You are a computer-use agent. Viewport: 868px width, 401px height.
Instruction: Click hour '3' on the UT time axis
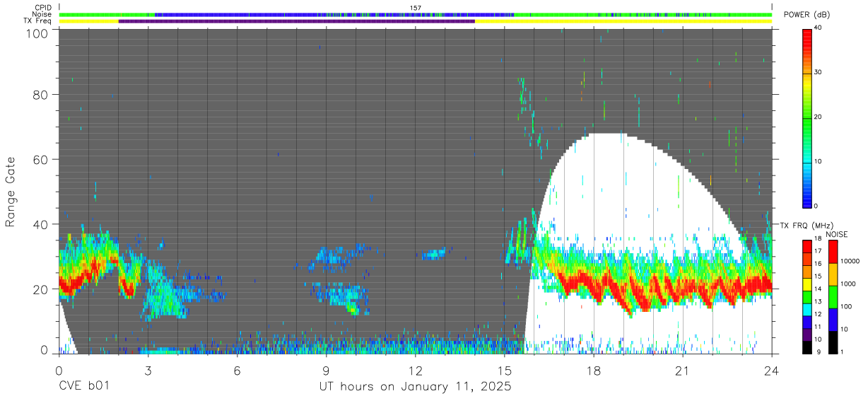(148, 370)
